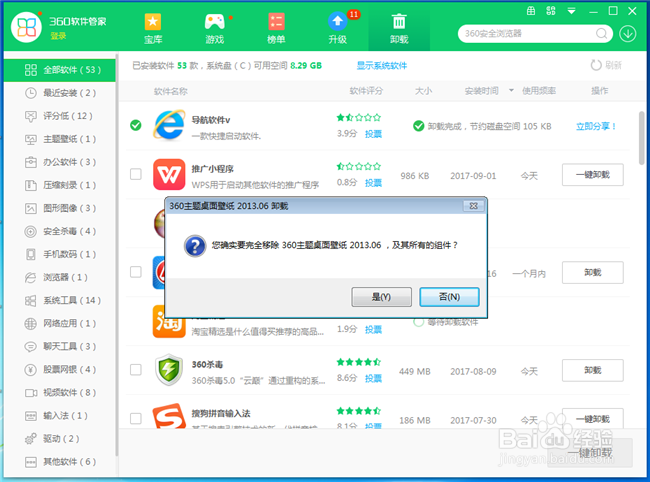Sort by 使用频率 column header
The height and width of the screenshot is (482, 650).
[539, 91]
